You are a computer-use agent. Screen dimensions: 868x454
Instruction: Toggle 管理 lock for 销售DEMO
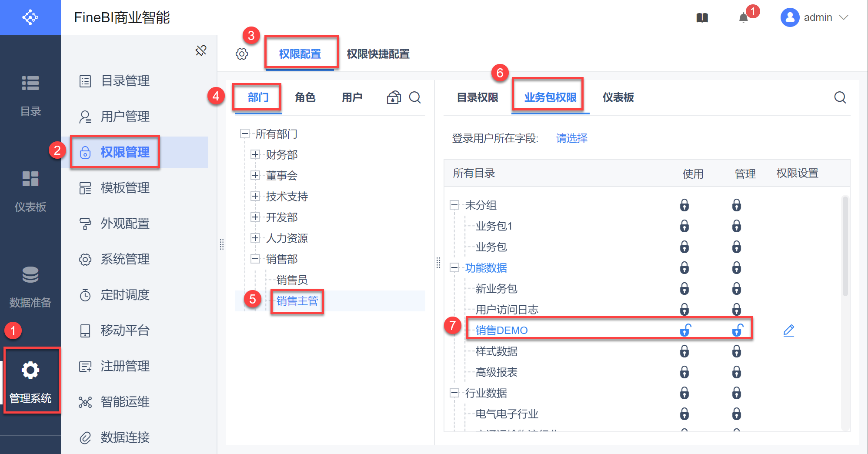coord(737,330)
